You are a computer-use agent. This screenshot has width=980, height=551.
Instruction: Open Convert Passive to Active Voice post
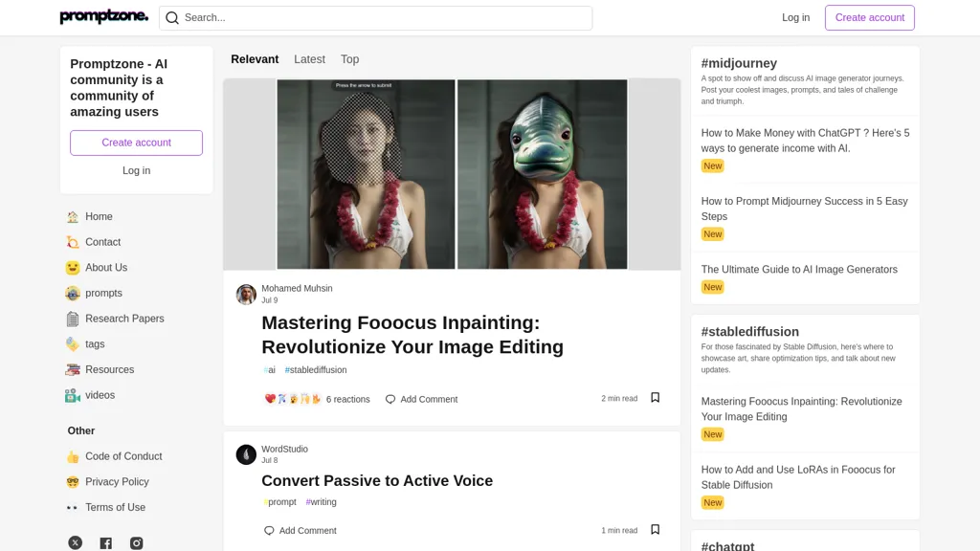coord(377,480)
